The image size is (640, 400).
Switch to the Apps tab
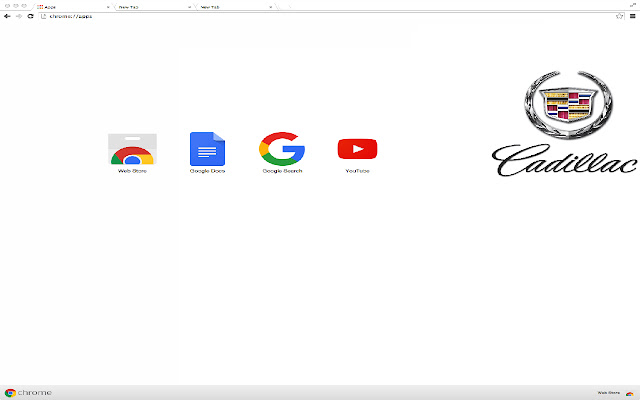click(73, 7)
